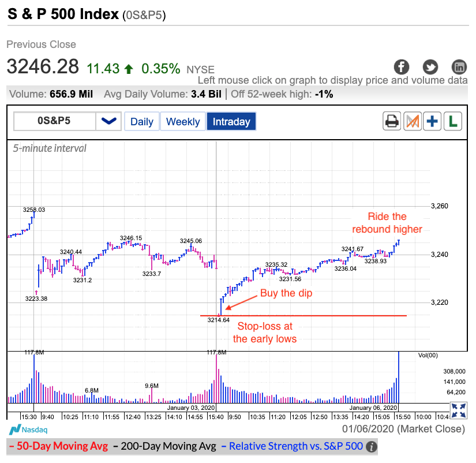
Task: Click the 01/06/2020 (Market Close) date text
Action: click(x=403, y=429)
